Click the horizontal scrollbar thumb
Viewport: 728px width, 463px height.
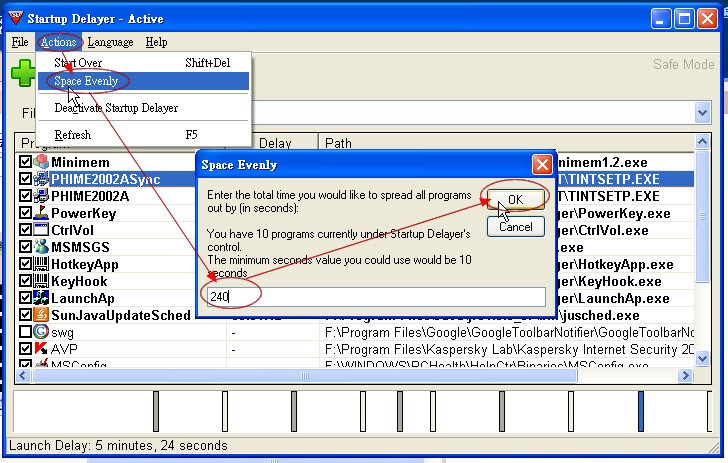coord(305,375)
